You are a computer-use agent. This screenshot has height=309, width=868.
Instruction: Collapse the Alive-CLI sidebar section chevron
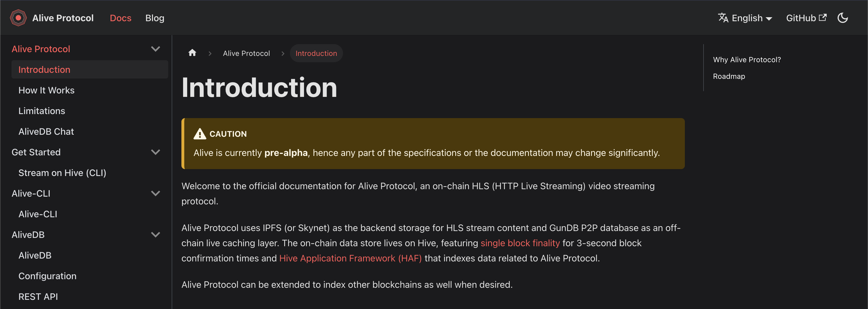(x=155, y=193)
